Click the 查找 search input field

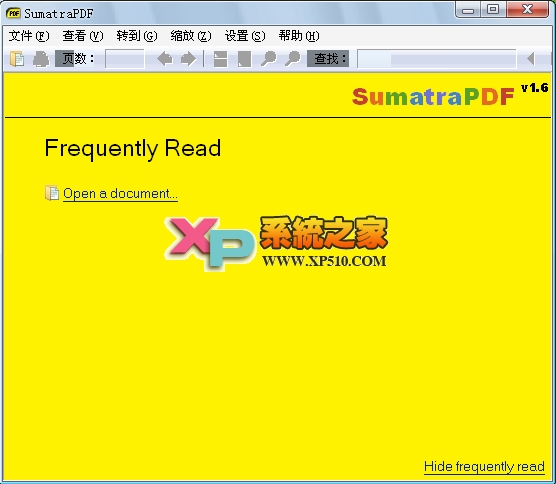[x=436, y=59]
